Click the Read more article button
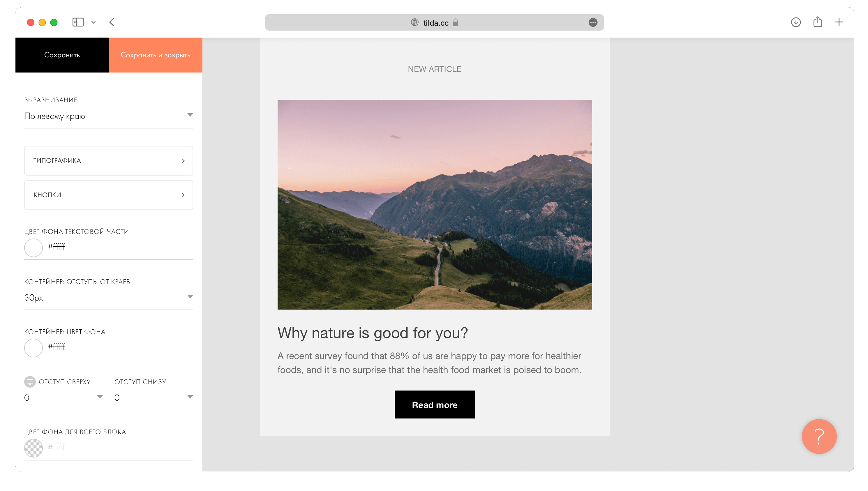The height and width of the screenshot is (491, 868). pos(435,405)
